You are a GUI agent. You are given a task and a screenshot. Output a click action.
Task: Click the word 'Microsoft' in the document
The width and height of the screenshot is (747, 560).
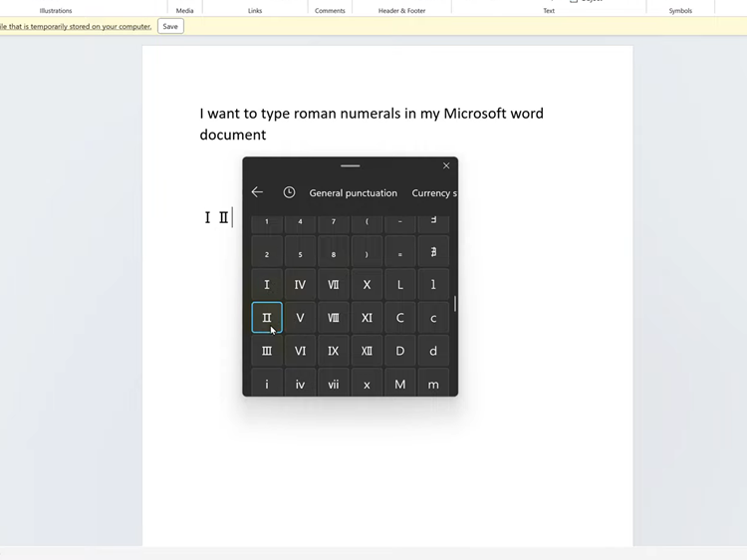[474, 114]
